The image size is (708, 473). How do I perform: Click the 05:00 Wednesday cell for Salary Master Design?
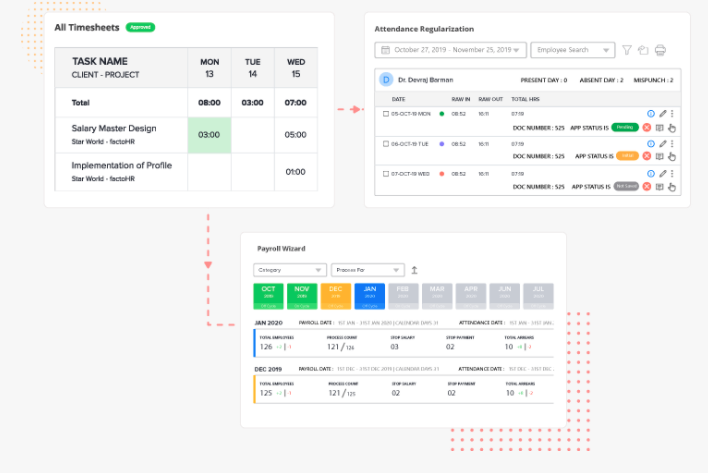tap(295, 135)
